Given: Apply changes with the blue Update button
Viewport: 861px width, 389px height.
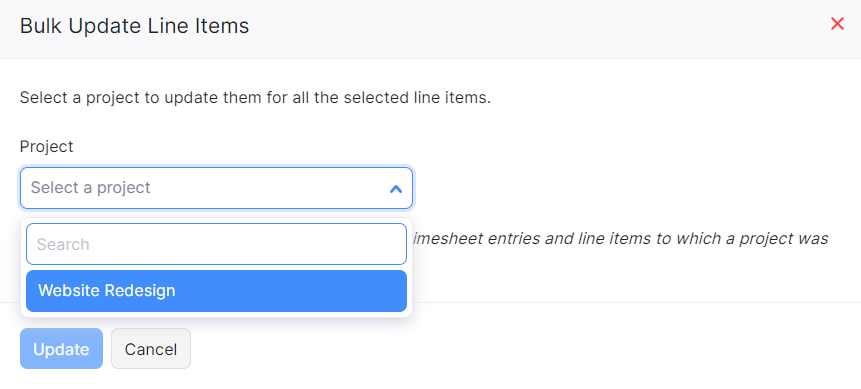Looking at the screenshot, I should click(x=62, y=349).
